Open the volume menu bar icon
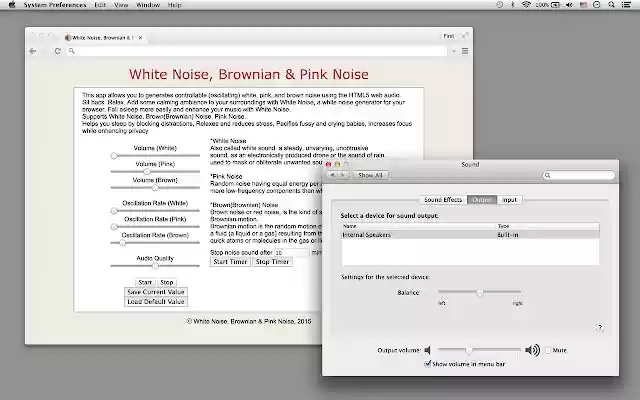 click(x=569, y=5)
